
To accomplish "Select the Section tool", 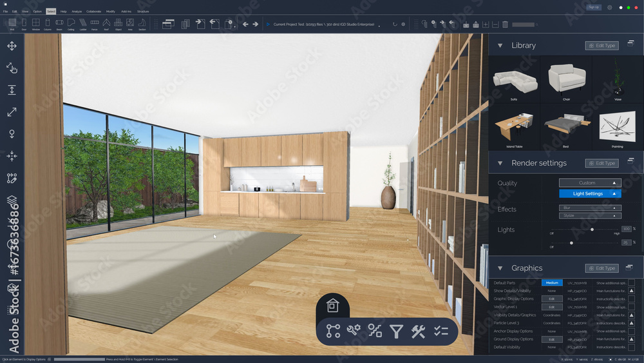I will tap(142, 24).
